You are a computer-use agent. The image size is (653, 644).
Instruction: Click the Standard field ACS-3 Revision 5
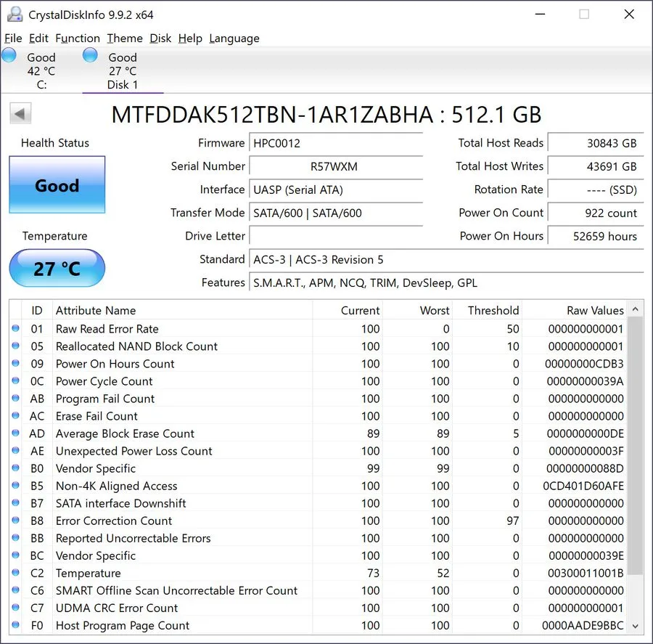[x=446, y=260]
